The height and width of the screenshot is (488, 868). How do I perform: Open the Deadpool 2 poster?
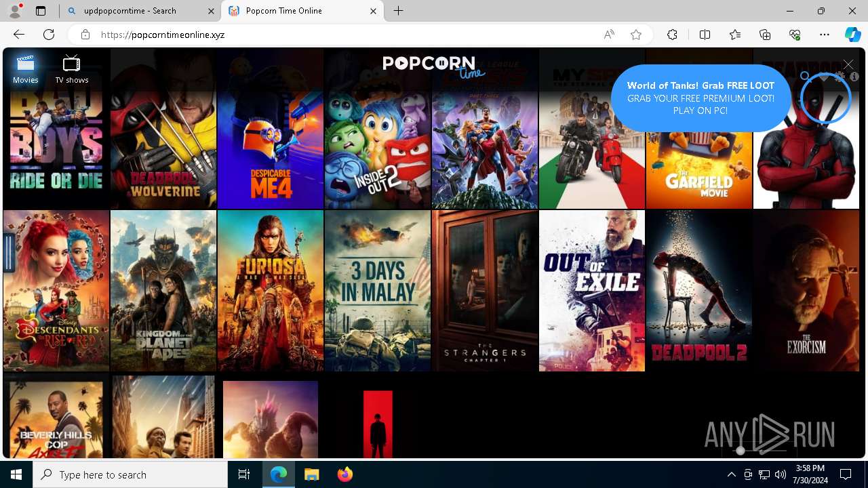[x=699, y=291]
